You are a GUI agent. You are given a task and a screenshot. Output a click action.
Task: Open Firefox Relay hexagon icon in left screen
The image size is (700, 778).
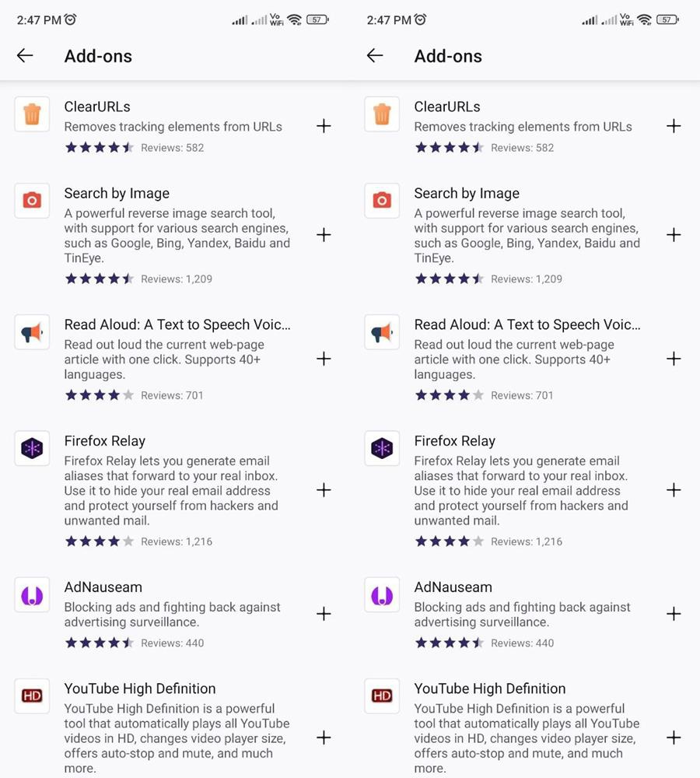[32, 449]
